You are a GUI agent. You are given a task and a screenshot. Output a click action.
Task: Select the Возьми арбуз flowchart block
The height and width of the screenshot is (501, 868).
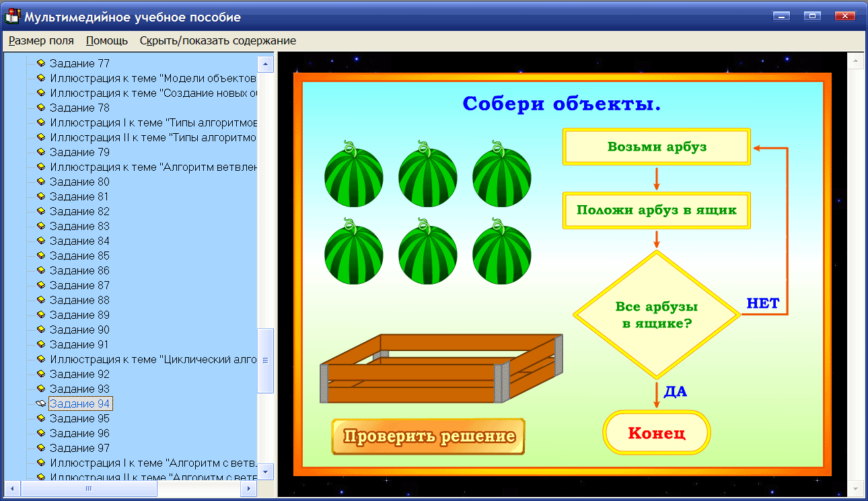pyautogui.click(x=657, y=147)
